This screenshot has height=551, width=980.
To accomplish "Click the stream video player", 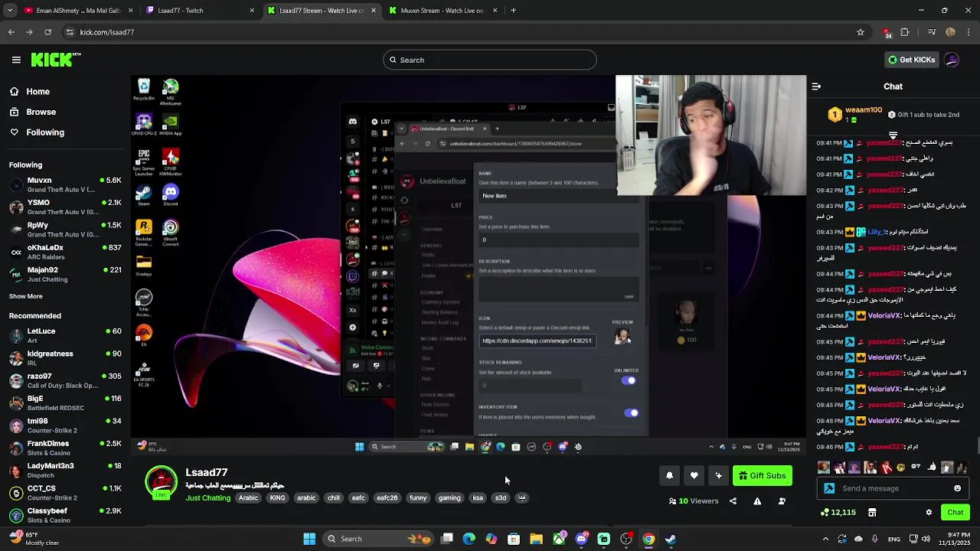I will pos(469,265).
